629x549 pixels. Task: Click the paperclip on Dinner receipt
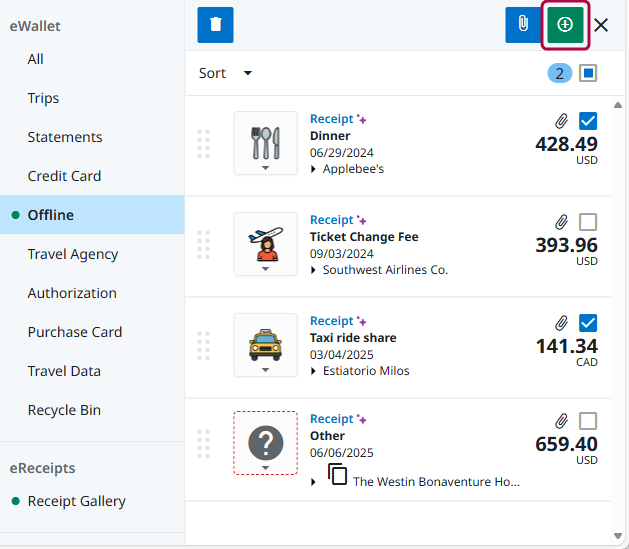[562, 121]
